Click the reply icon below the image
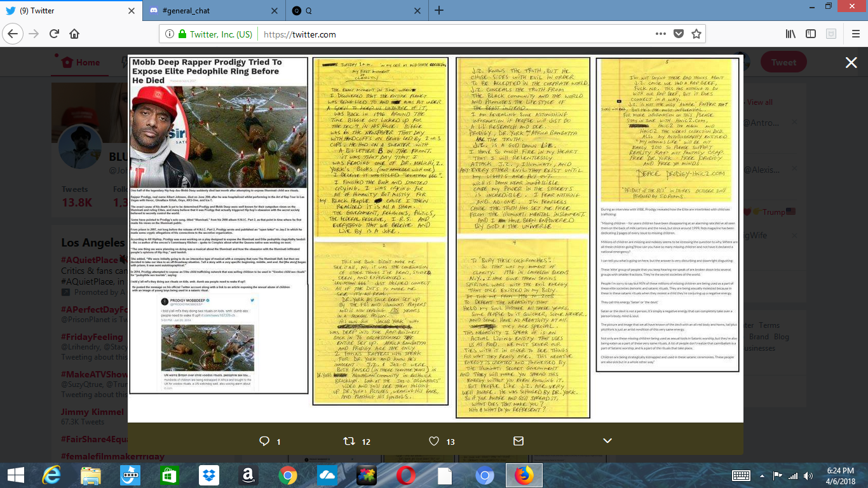868x488 pixels. point(265,441)
